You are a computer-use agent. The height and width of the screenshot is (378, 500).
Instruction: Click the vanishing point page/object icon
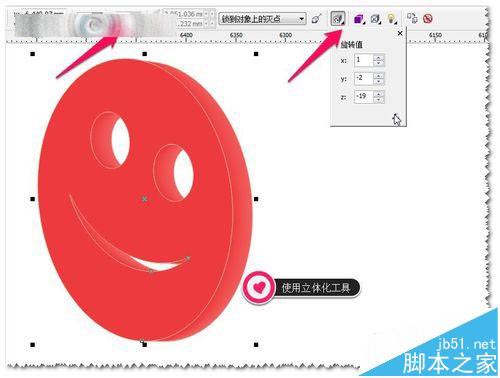[x=316, y=19]
